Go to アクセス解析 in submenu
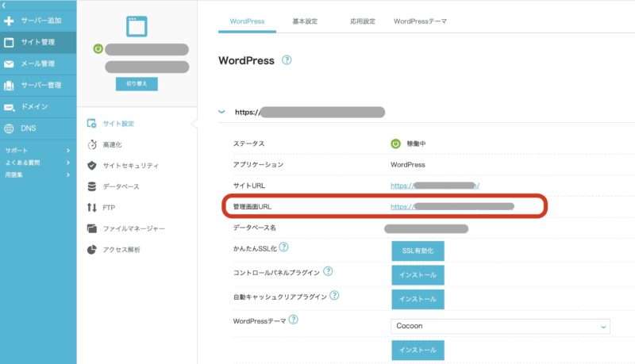Screen dimensions: 635x364 coord(121,250)
